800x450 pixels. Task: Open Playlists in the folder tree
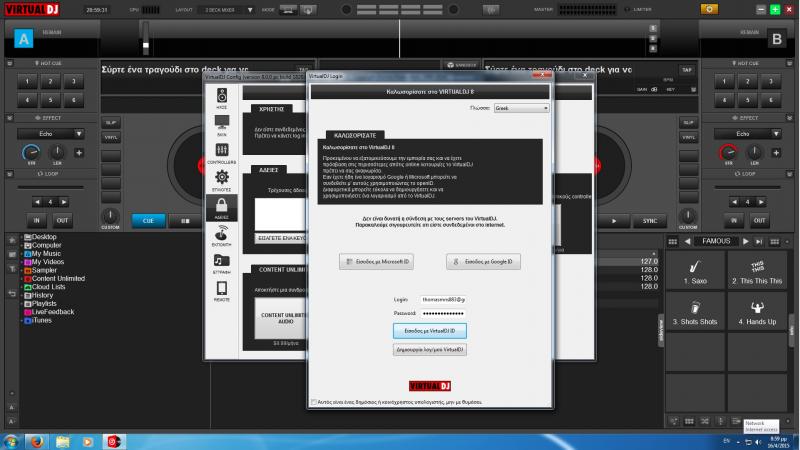coord(46,303)
